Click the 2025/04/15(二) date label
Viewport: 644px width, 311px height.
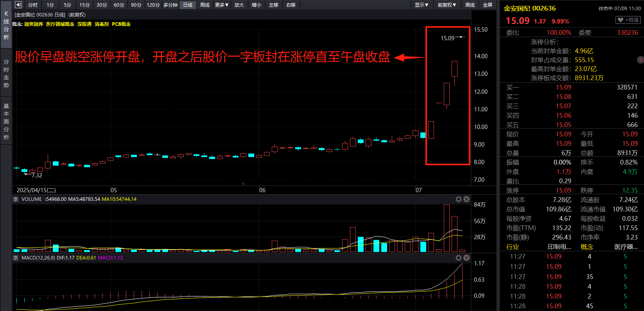pyautogui.click(x=36, y=190)
